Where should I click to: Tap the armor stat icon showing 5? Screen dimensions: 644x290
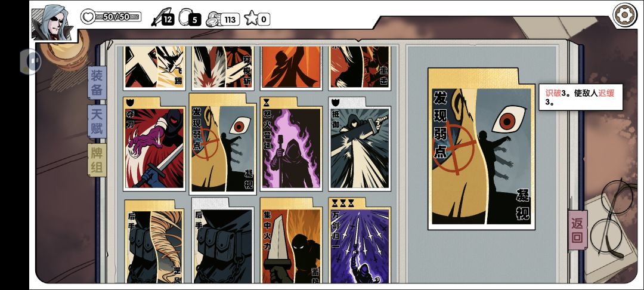(x=185, y=18)
